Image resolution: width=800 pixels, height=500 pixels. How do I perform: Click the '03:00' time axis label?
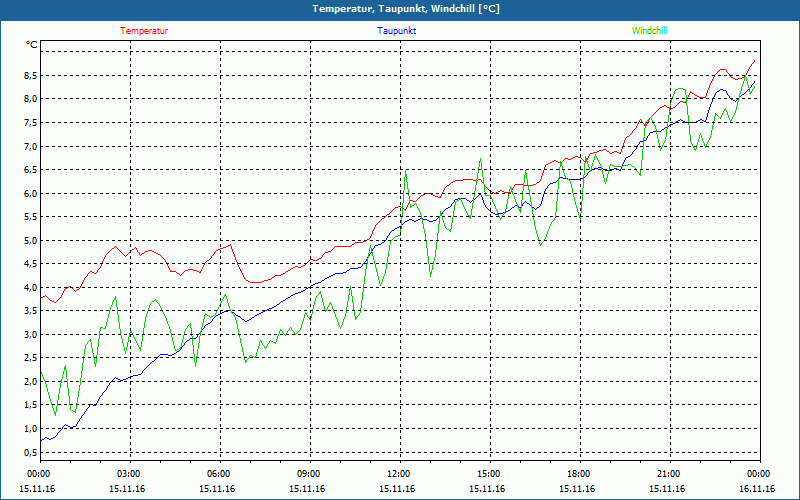(x=130, y=474)
